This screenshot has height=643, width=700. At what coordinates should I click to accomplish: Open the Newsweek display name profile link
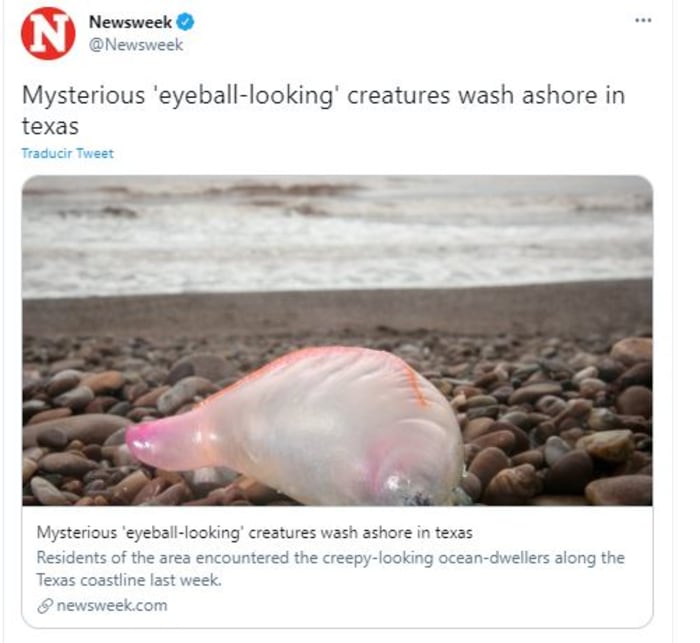[x=130, y=22]
